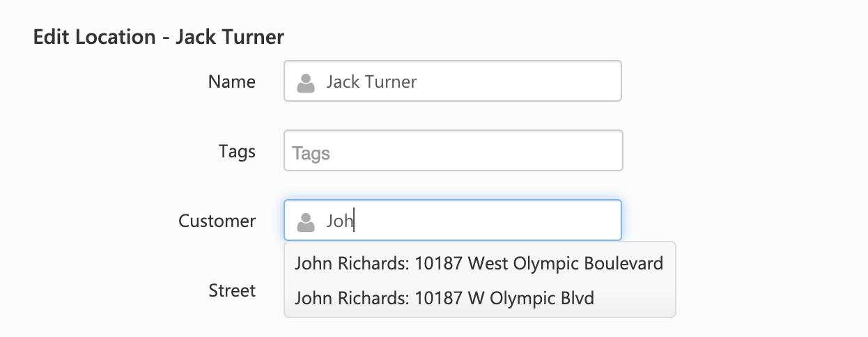Focus the Tags input field
This screenshot has width=868, height=337.
coord(453,151)
